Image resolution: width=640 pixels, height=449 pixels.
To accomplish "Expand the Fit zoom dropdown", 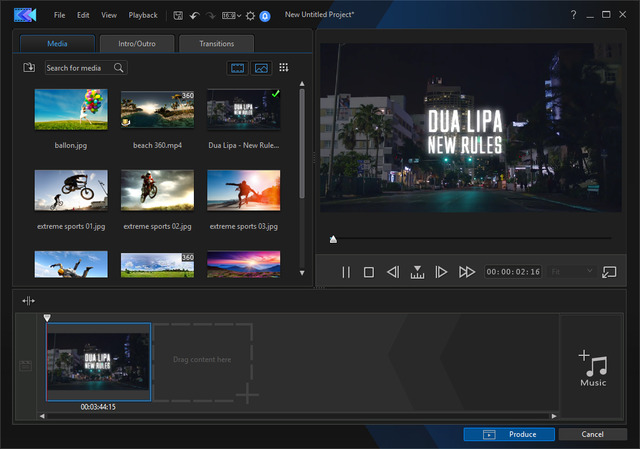I will [x=572, y=272].
